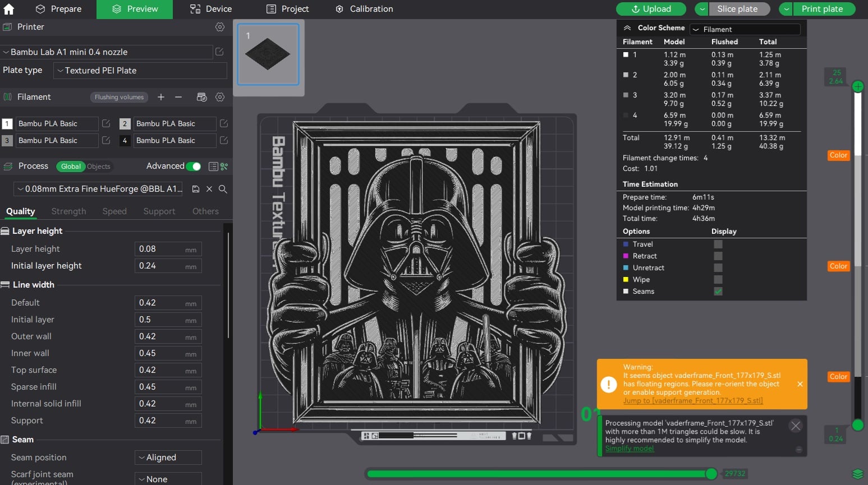Open printer settings gear icon
This screenshot has height=485, width=868.
pos(220,27)
